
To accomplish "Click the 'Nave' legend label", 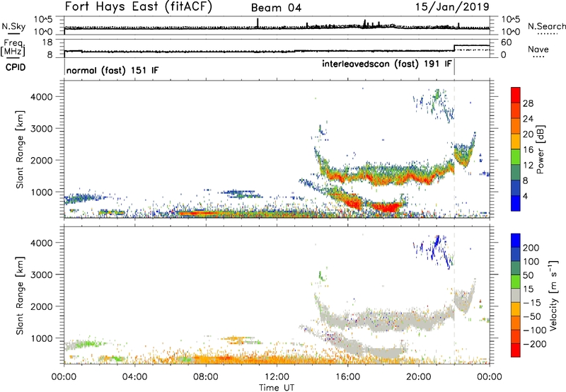I will point(538,50).
